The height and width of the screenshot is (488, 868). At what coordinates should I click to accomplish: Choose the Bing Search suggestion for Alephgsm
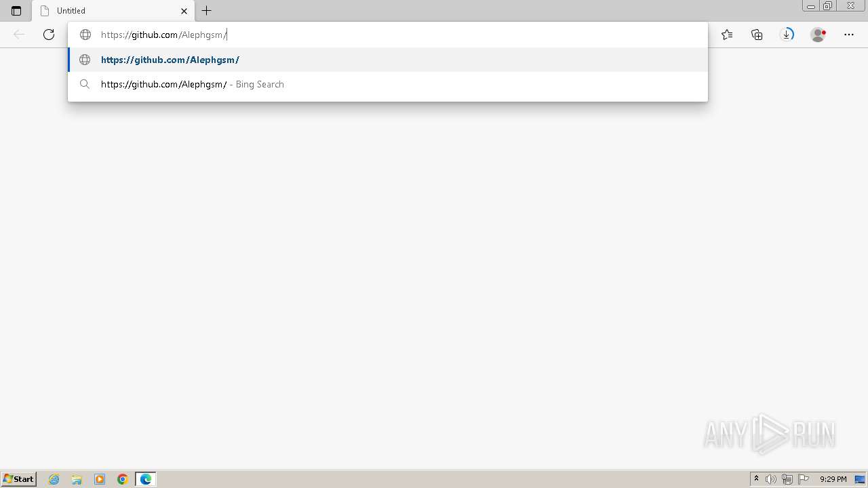[388, 84]
